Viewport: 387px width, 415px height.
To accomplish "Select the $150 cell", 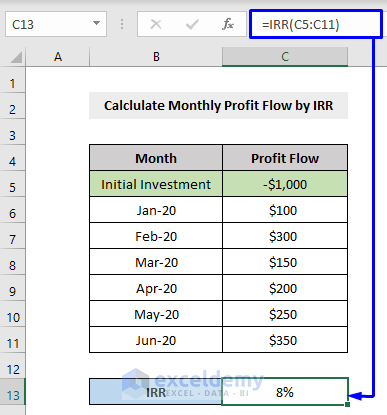I will [285, 262].
